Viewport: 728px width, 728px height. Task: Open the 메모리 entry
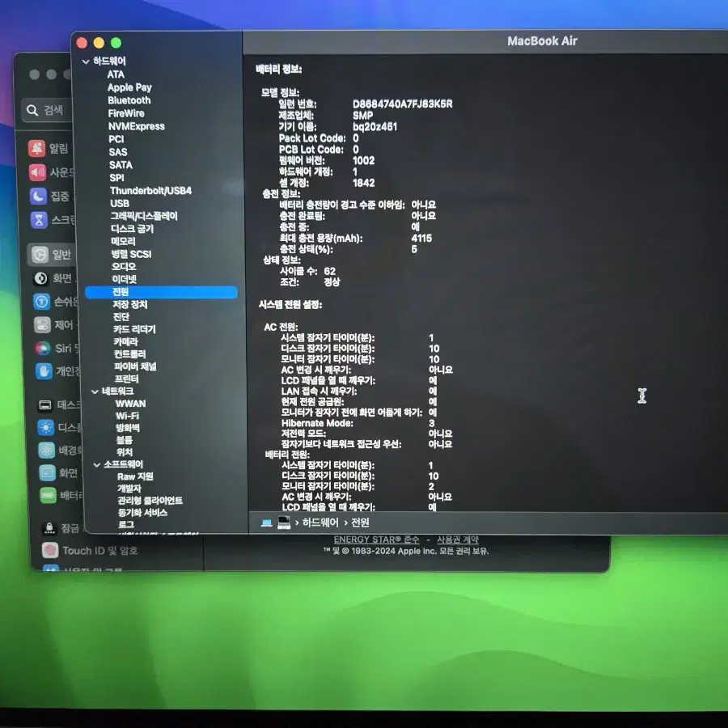pos(124,241)
